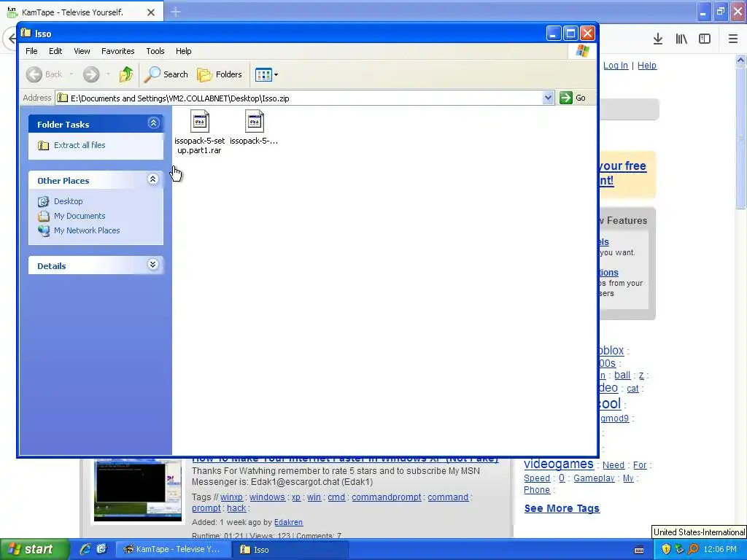Collapse the Other Places panel

[153, 179]
